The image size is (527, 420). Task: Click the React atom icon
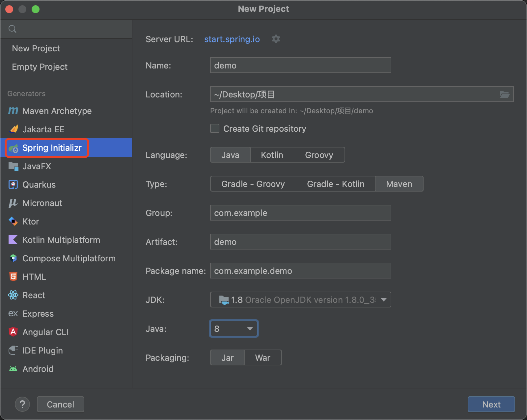click(x=13, y=295)
